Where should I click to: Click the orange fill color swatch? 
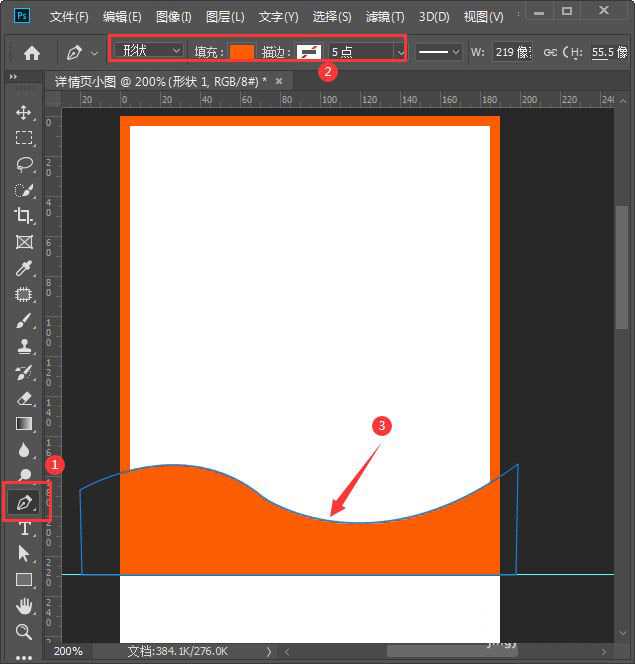241,52
